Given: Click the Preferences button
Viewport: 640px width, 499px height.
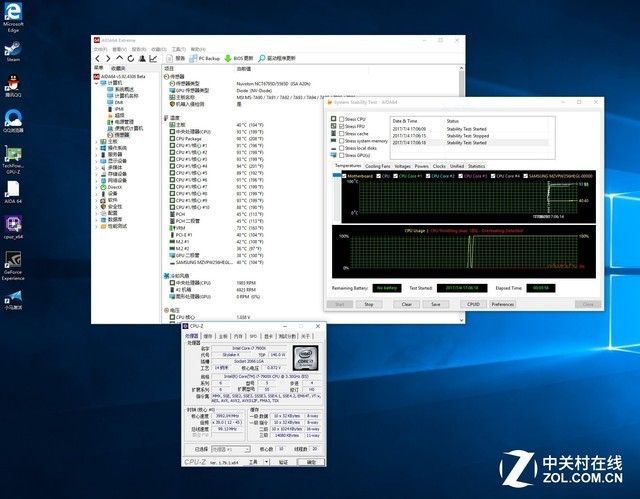Looking at the screenshot, I should tap(502, 304).
